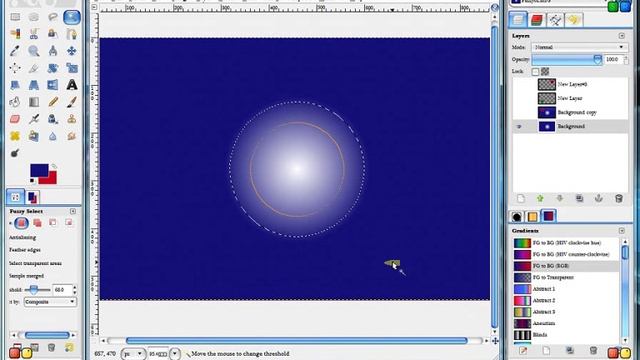Select the Paintbrush tool
Viewport: 640px width, 360px height.
point(72,102)
